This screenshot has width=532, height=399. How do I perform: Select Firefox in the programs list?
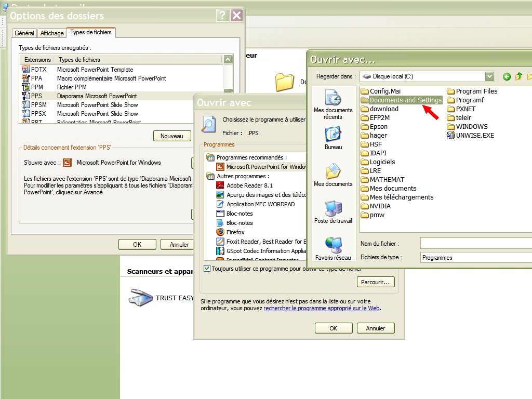(235, 232)
